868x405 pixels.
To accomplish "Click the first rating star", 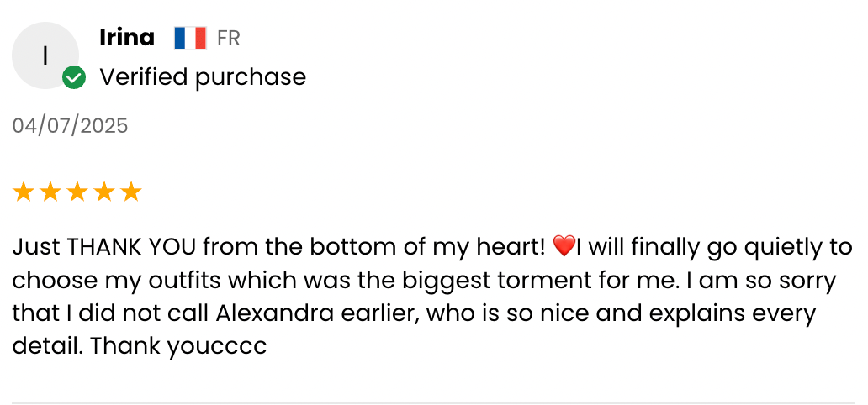I will (24, 192).
